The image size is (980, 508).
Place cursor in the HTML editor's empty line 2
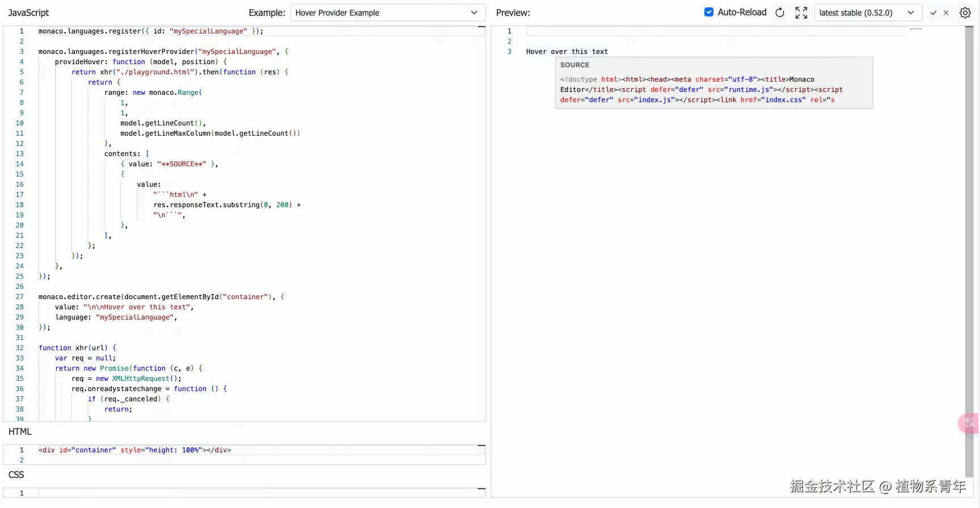[x=258, y=460]
